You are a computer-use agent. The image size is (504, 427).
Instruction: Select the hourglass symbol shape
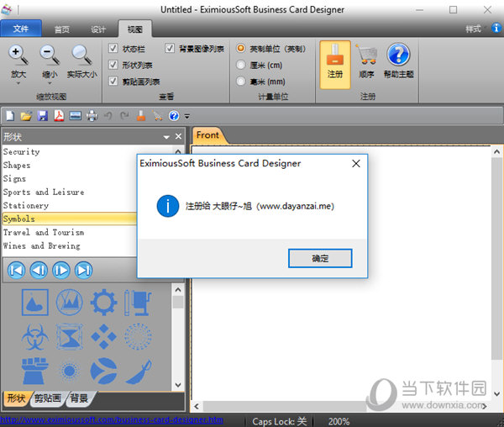click(69, 337)
